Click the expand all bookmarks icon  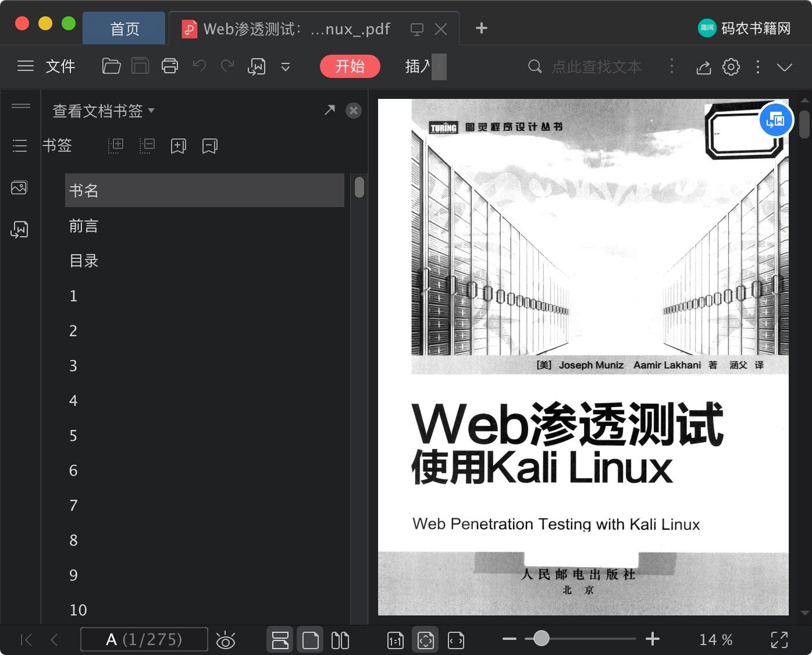(116, 145)
